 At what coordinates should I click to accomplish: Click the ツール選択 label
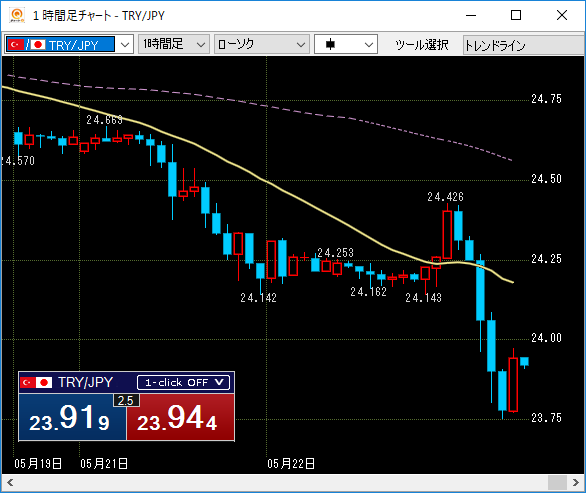(x=422, y=45)
